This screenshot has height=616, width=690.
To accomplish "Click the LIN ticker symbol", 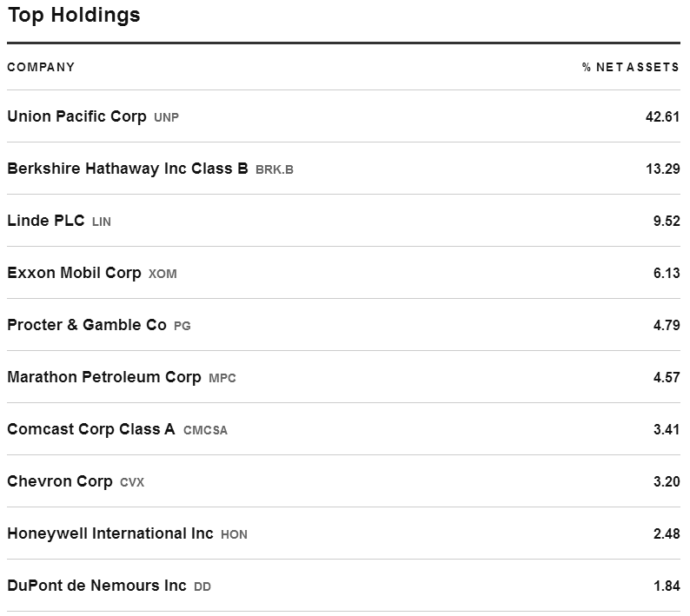I will coord(101,222).
